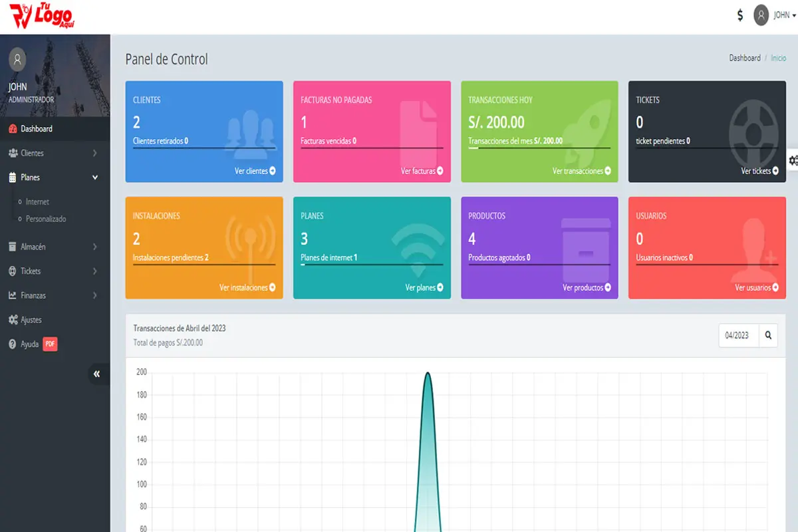The image size is (798, 532).
Task: Open the Finanzas sidebar menu
Action: pos(55,295)
